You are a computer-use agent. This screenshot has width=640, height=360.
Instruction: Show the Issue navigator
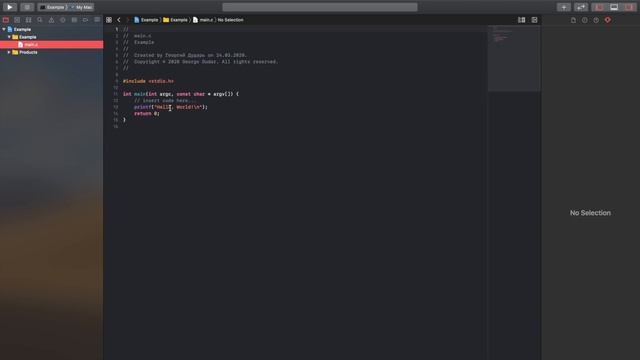(51, 20)
